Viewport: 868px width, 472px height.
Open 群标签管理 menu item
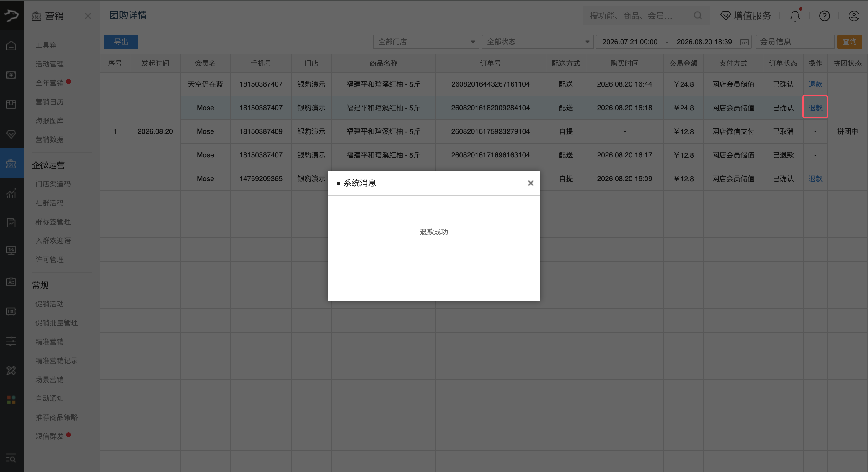point(53,222)
